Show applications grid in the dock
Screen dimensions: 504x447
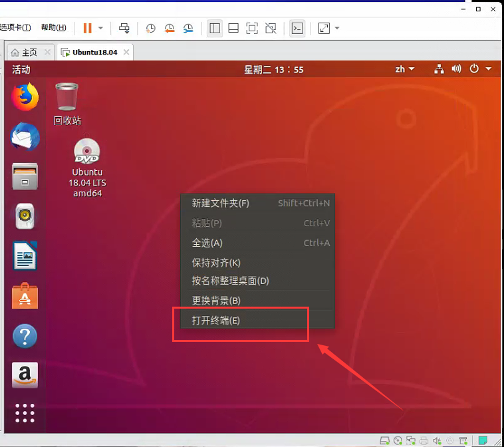25,413
